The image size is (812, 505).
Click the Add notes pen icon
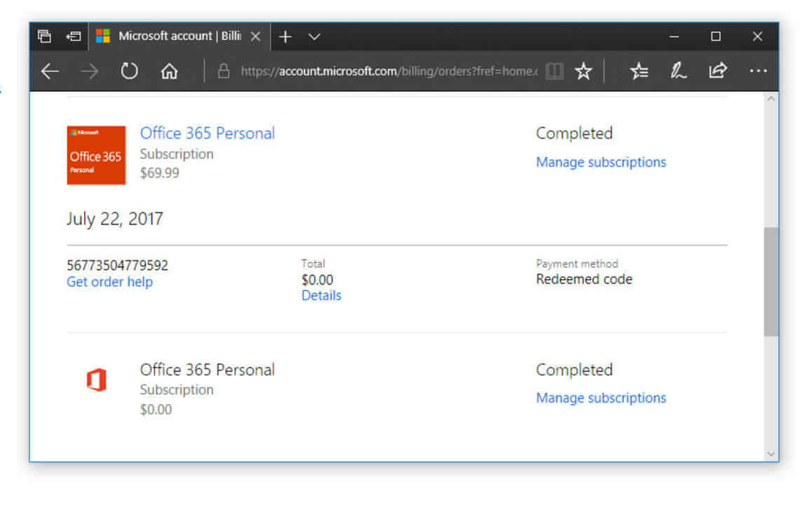pyautogui.click(x=678, y=71)
